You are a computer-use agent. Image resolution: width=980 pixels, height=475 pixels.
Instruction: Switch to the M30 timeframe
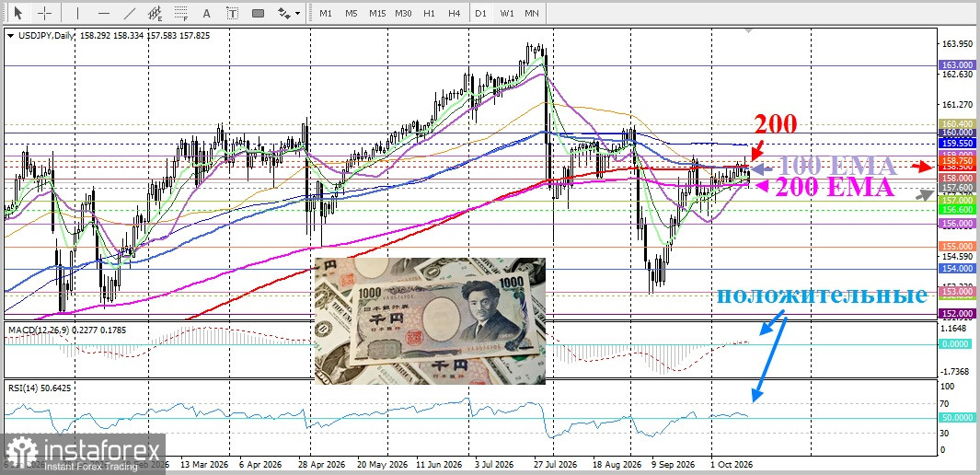point(403,13)
